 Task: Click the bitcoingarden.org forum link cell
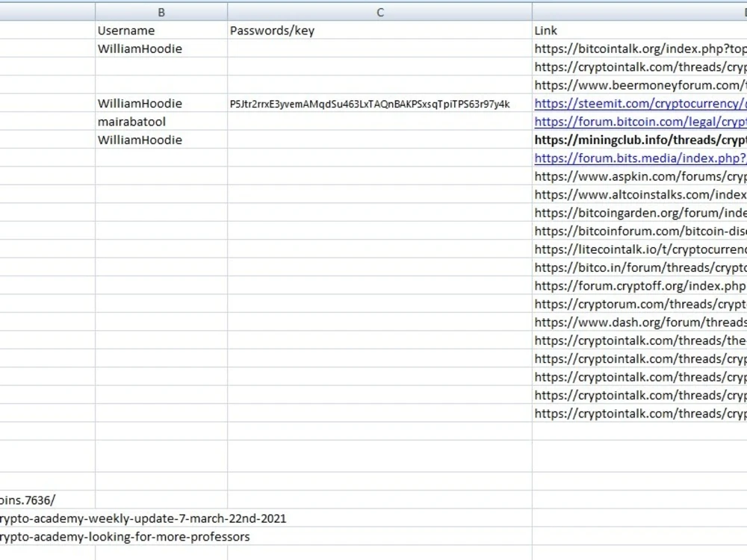[x=640, y=213]
